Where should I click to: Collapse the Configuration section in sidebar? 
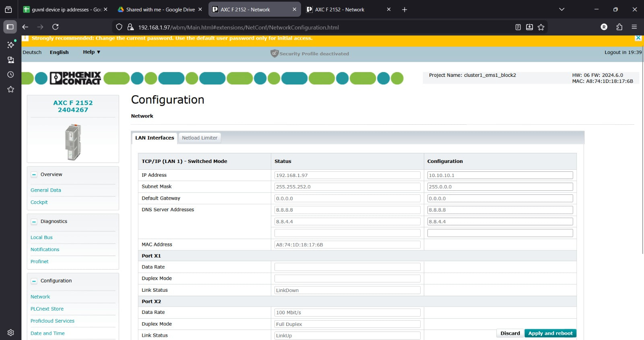34,281
